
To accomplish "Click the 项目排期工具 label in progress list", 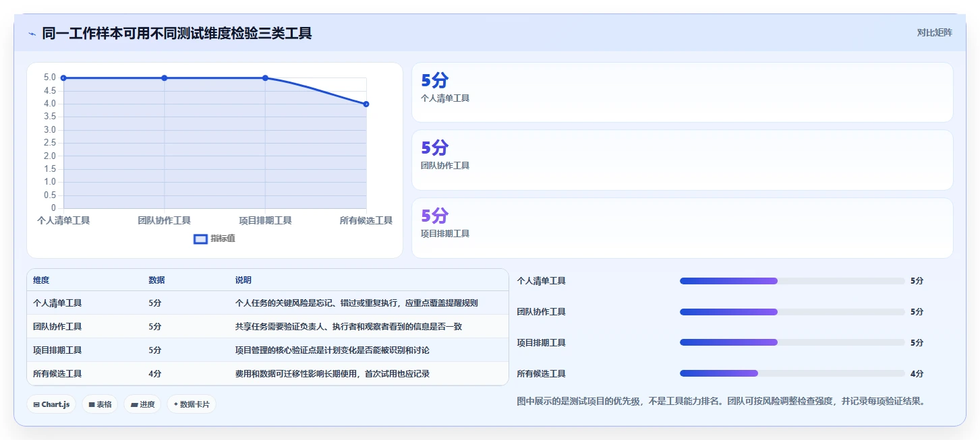I will click(x=541, y=343).
